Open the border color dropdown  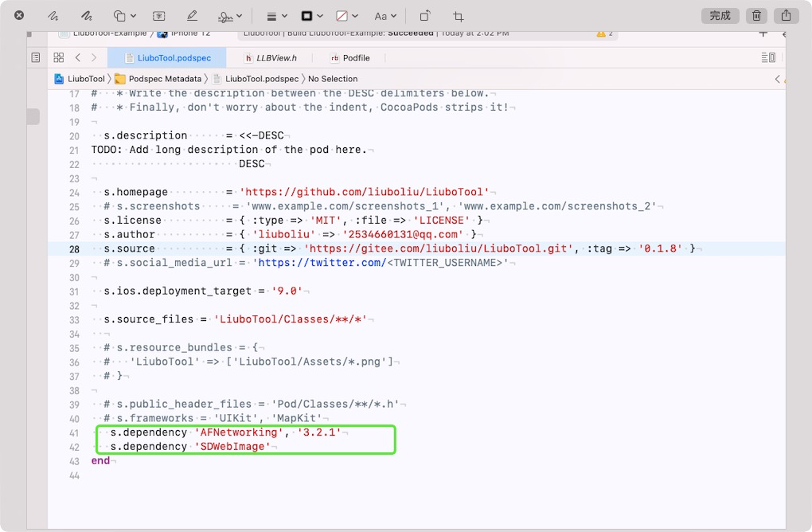tap(312, 16)
